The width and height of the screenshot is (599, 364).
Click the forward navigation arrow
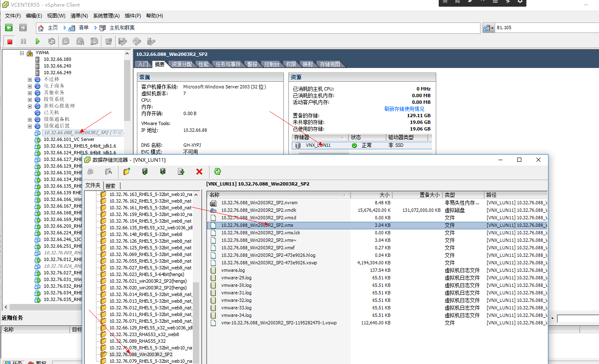23,28
